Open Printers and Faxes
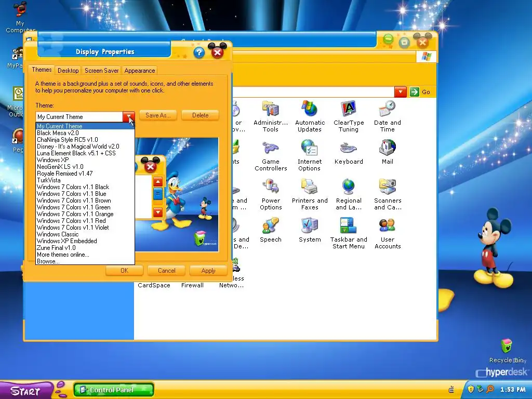532x399 pixels. [x=310, y=194]
